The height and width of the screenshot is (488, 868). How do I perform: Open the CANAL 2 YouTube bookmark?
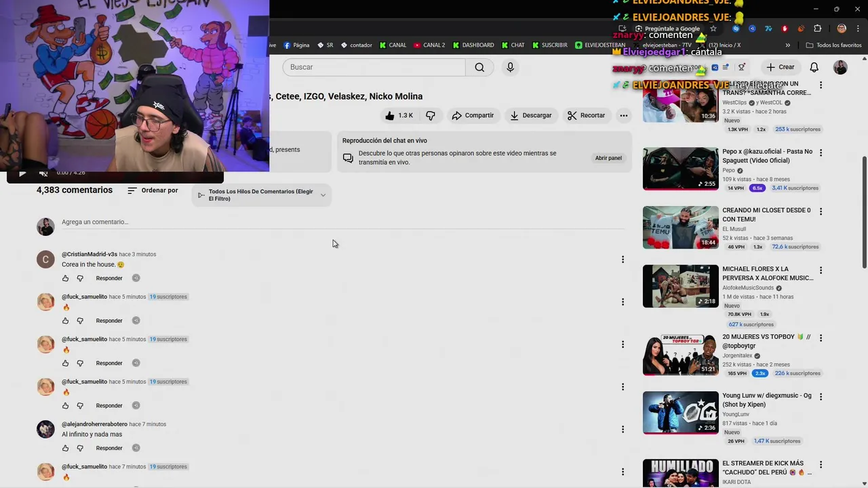pos(429,45)
